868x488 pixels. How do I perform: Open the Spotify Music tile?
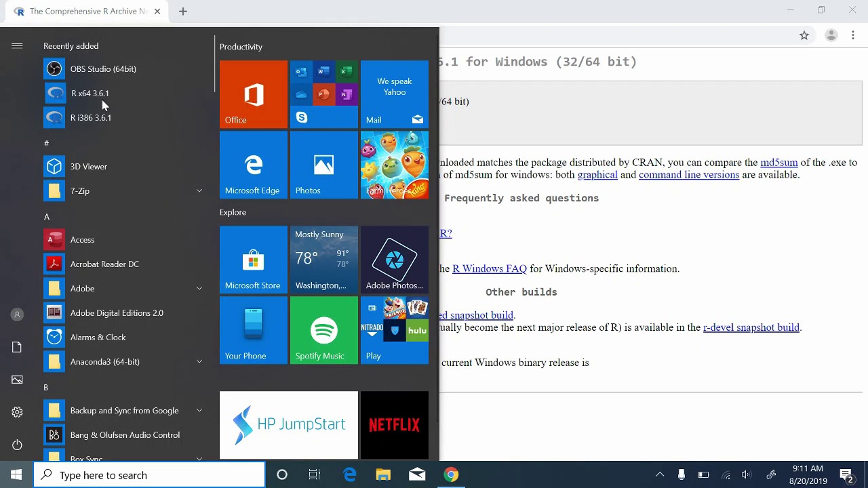coord(324,330)
